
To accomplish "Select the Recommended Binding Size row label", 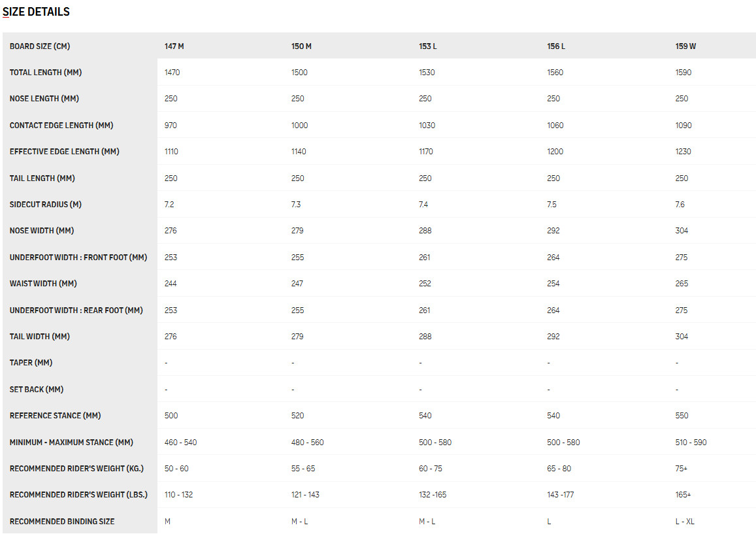I will pyautogui.click(x=62, y=522).
